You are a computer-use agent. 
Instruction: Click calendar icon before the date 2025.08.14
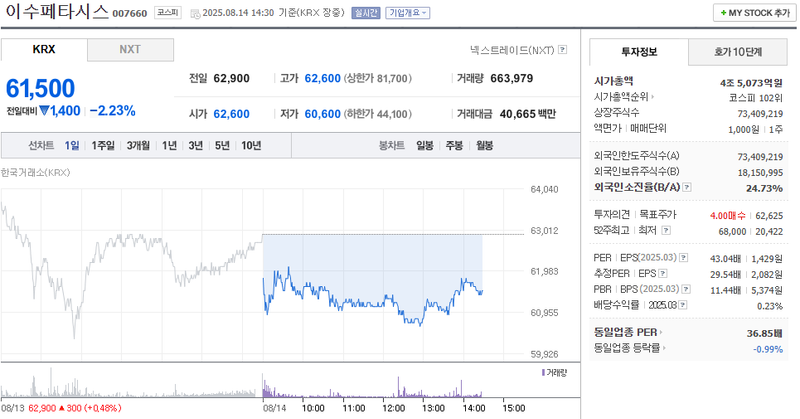point(195,14)
